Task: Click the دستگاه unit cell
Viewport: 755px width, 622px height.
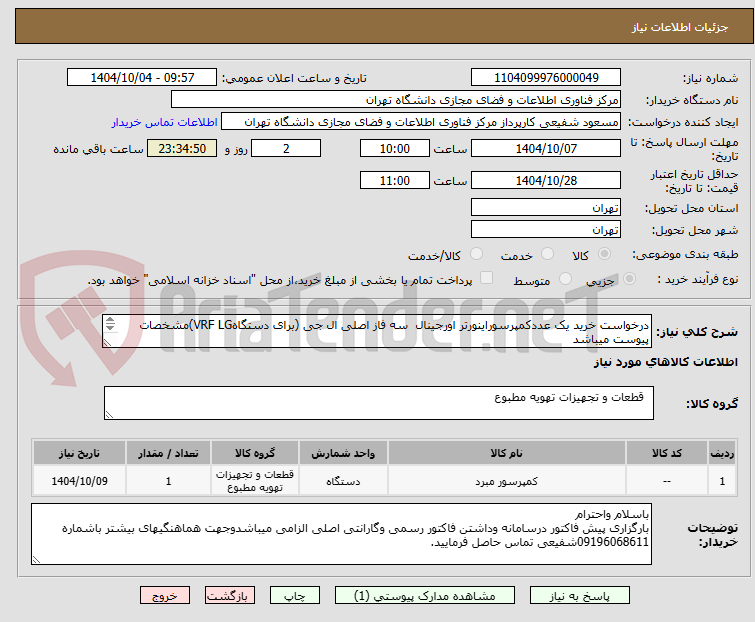Action: pos(343,481)
